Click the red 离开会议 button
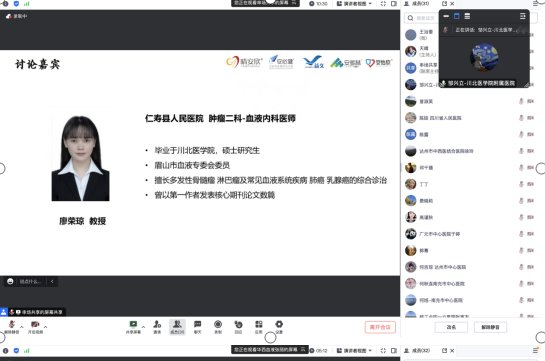Viewport: 545px width, 361px height. (x=380, y=327)
